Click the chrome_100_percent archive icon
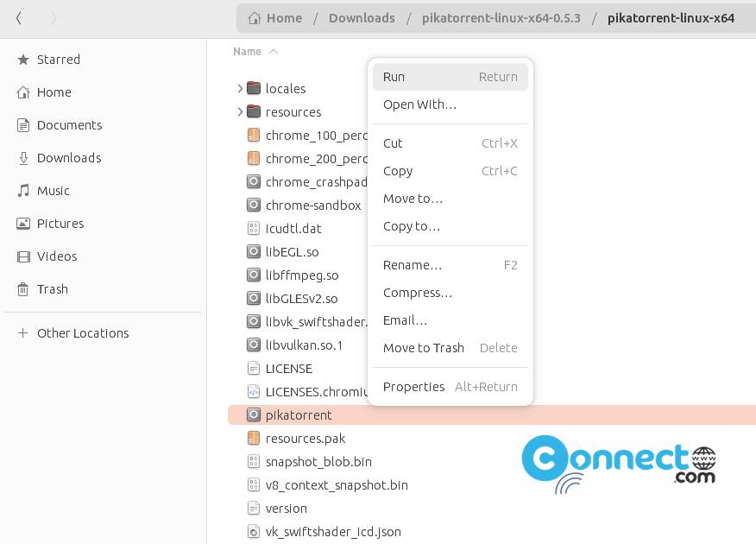756x544 pixels. click(x=254, y=135)
